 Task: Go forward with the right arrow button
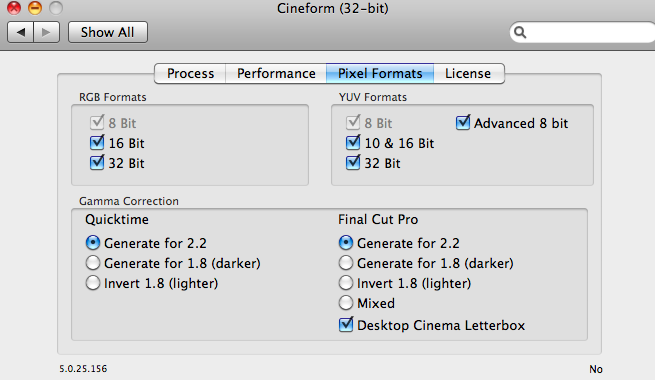(x=46, y=32)
